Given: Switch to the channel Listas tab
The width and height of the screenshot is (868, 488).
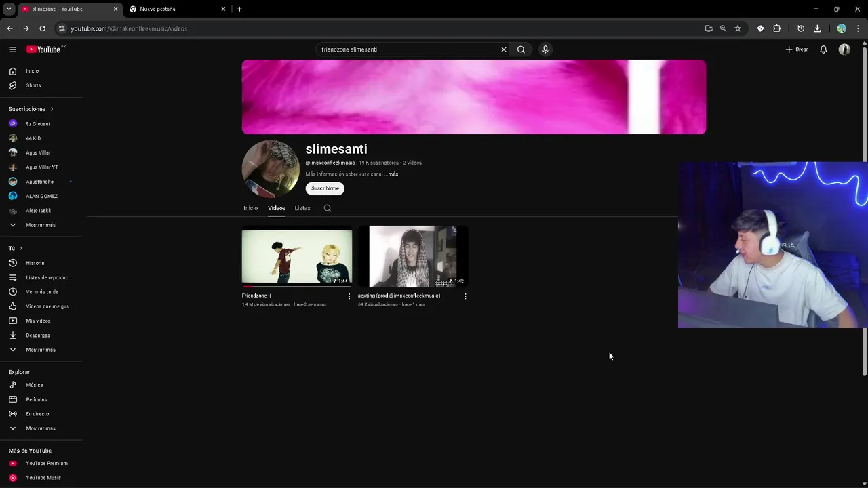Looking at the screenshot, I should coord(302,208).
